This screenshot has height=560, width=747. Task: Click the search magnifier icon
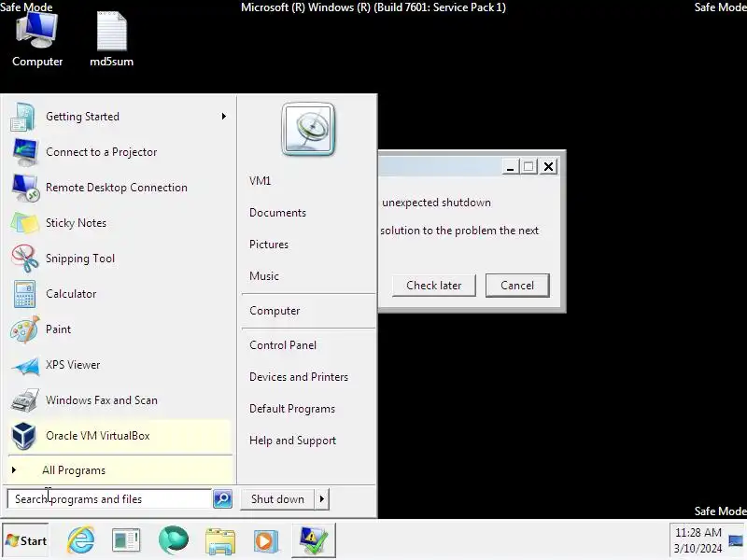pyautogui.click(x=222, y=499)
